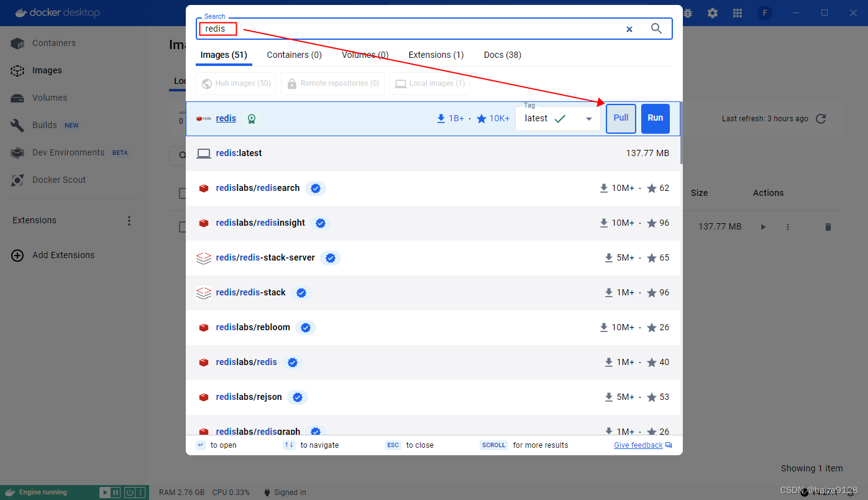Open the Extensions three-dot menu
The height and width of the screenshot is (500, 868).
[129, 220]
